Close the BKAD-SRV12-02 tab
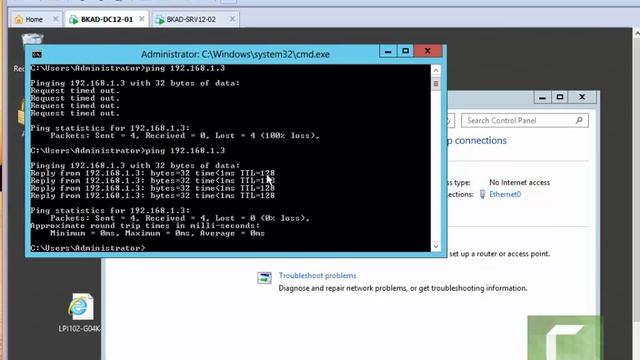This screenshot has height=360, width=640. click(232, 19)
